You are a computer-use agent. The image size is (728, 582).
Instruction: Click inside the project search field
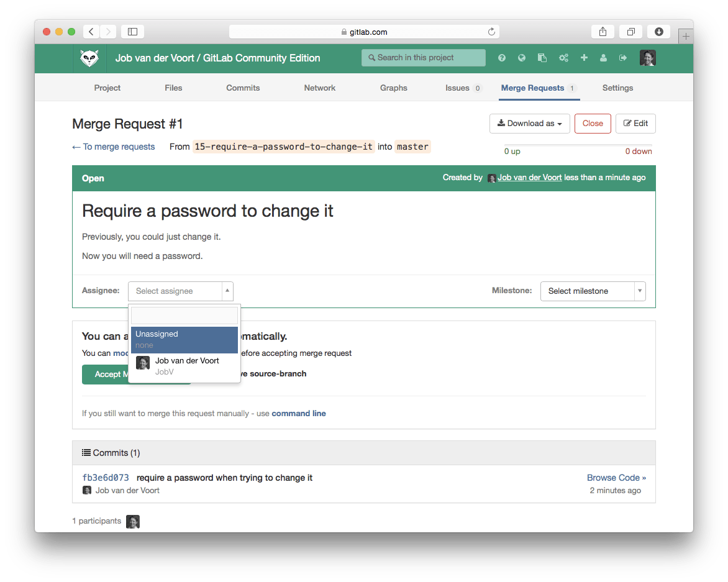423,57
